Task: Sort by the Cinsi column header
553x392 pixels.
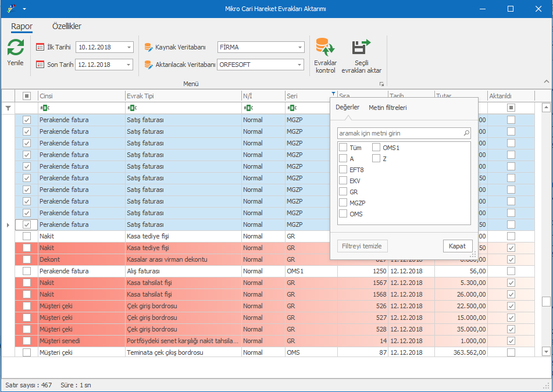Action: [x=81, y=96]
